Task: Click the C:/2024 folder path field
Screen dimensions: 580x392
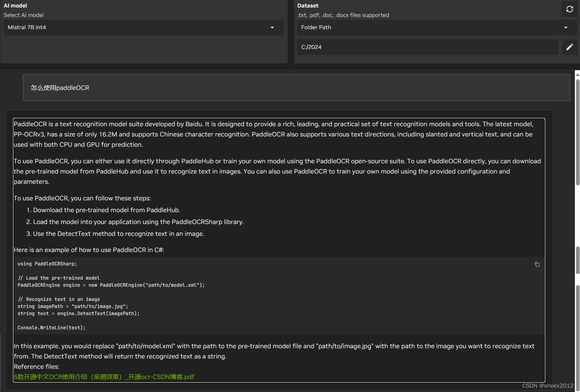Action: click(x=428, y=47)
